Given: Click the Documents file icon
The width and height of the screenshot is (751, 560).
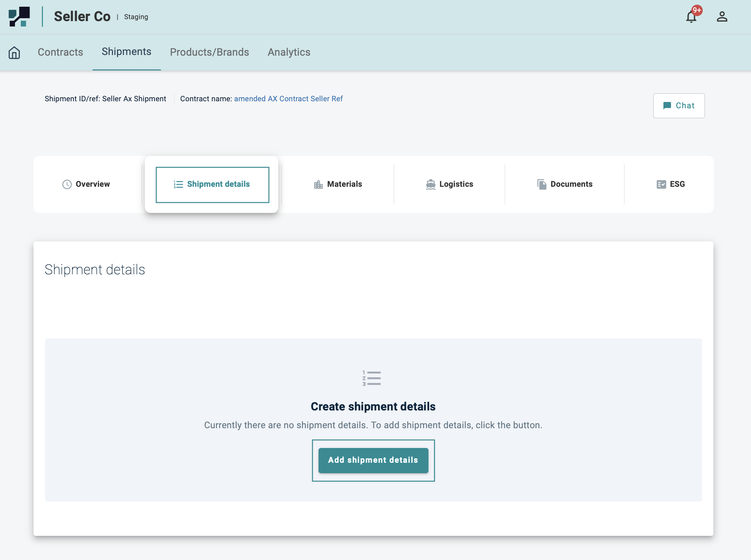Looking at the screenshot, I should point(541,184).
